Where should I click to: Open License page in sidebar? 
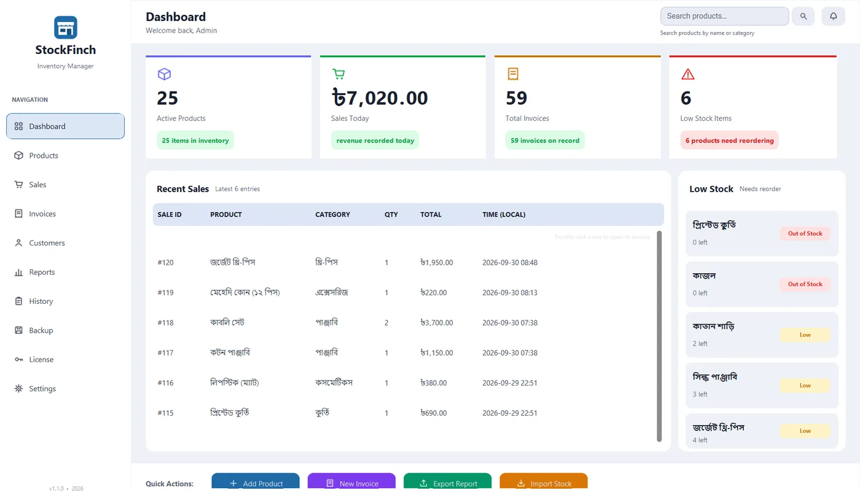click(x=66, y=359)
